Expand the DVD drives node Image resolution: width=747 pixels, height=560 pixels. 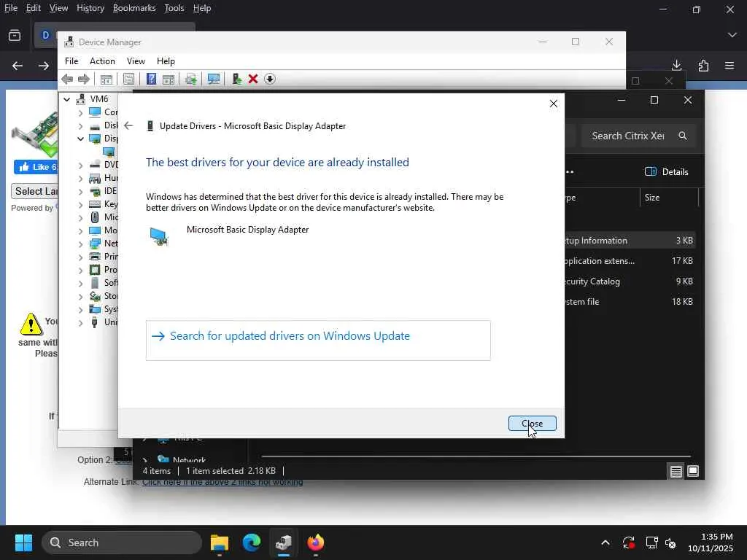coord(80,165)
